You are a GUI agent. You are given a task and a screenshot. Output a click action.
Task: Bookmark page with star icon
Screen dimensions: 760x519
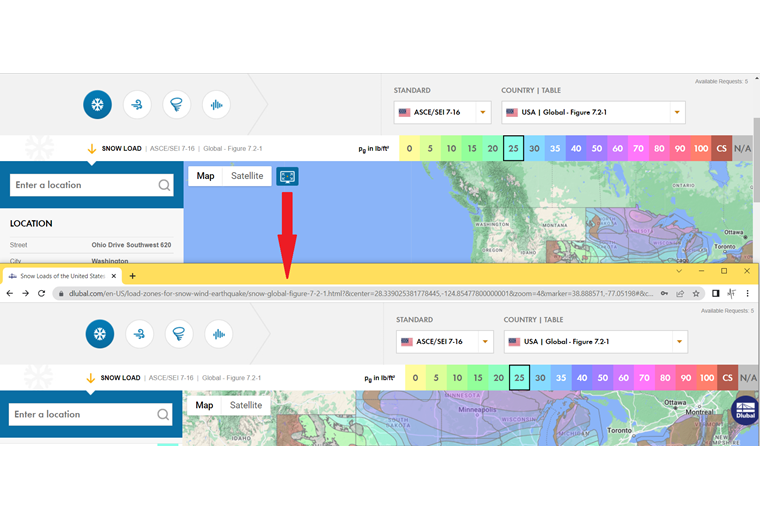click(696, 293)
